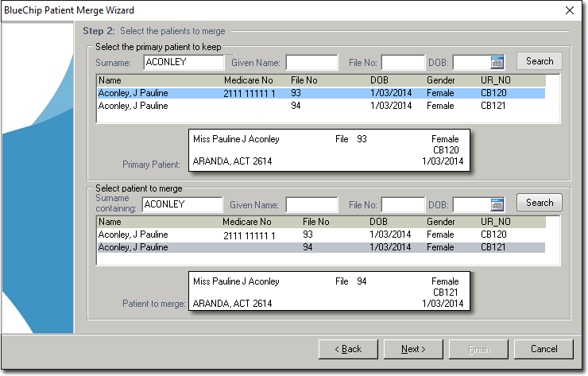Click the primary patient Given Name field
The image size is (588, 376).
click(x=311, y=62)
